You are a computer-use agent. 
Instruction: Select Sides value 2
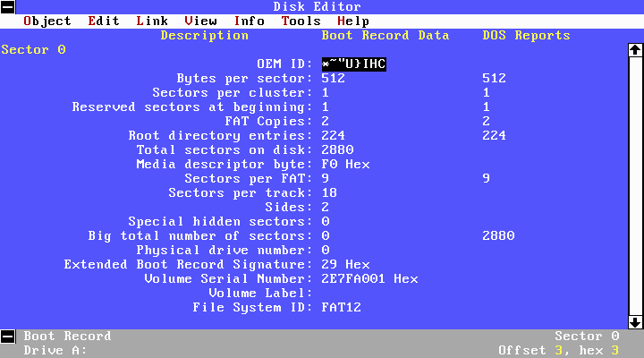click(x=326, y=207)
